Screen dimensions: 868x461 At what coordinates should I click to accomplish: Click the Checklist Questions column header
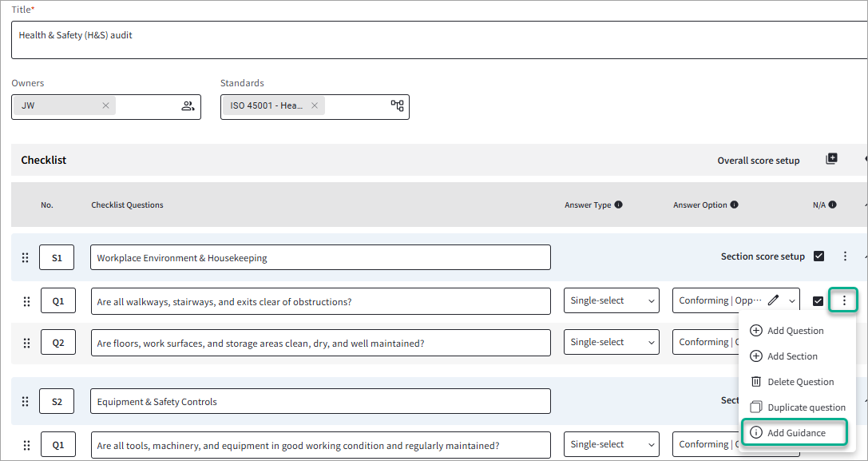pyautogui.click(x=127, y=205)
